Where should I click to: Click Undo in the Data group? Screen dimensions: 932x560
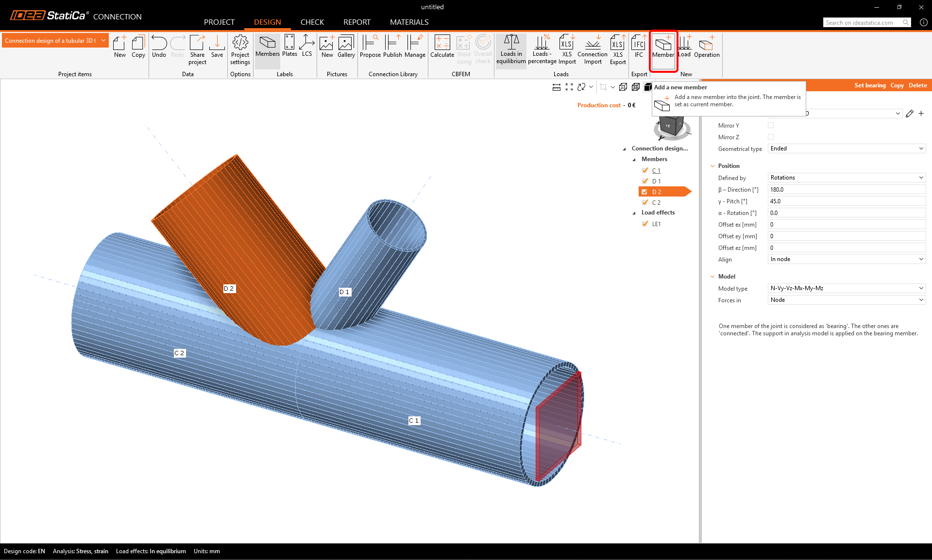(x=159, y=47)
